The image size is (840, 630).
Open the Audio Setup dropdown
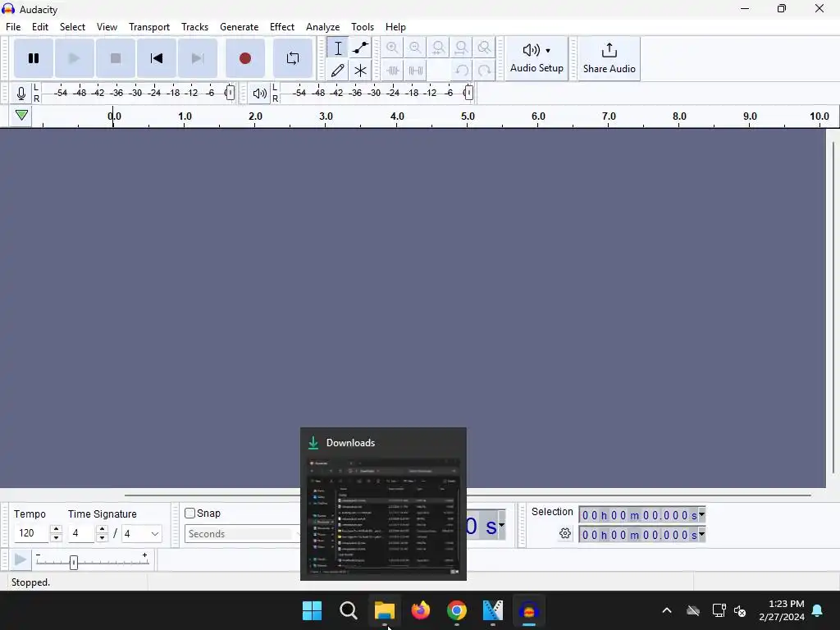coord(536,58)
